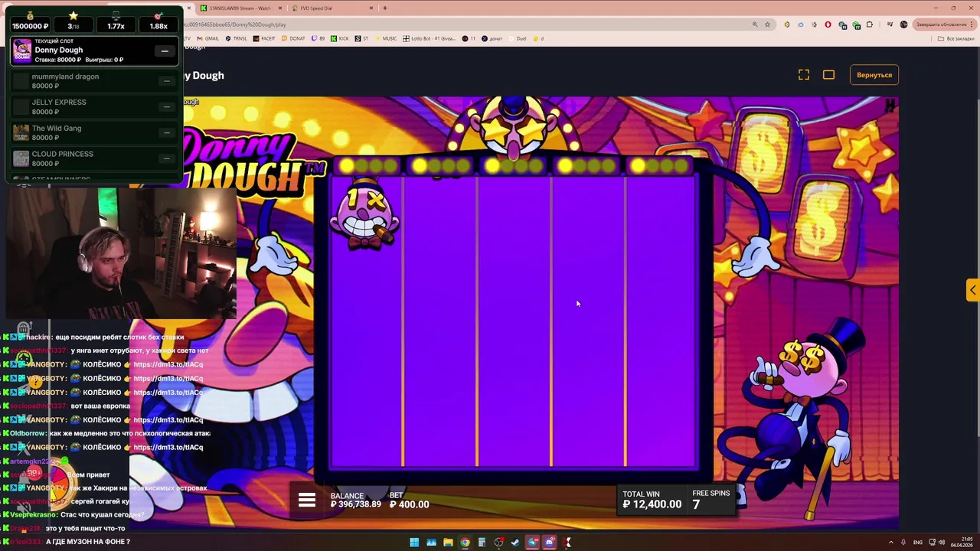Open Google Chrome from taskbar
Image resolution: width=980 pixels, height=551 pixels.
tap(465, 543)
